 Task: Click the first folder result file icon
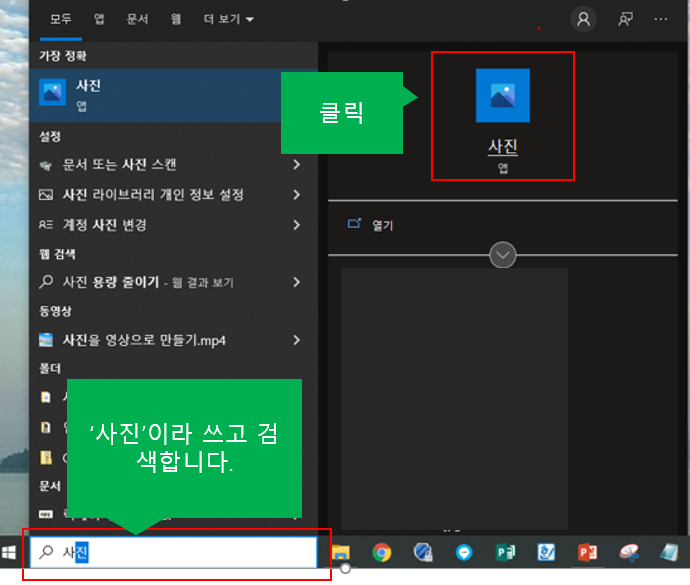click(x=46, y=397)
